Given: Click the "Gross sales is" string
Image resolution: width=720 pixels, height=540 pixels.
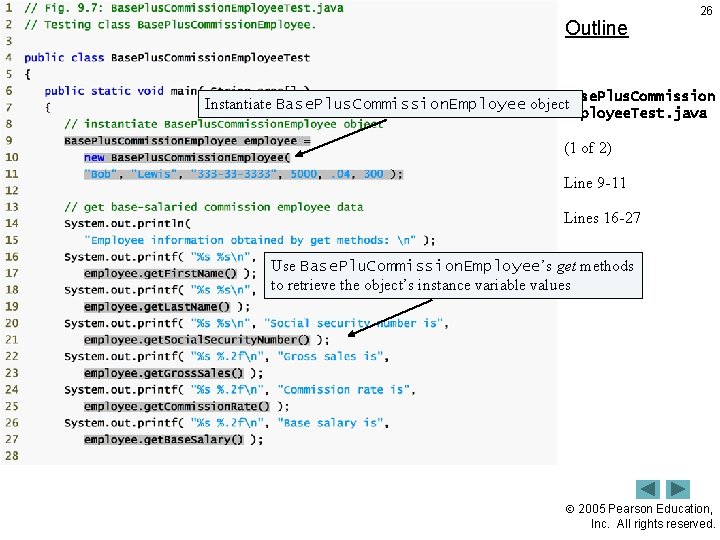Looking at the screenshot, I should (x=330, y=357).
